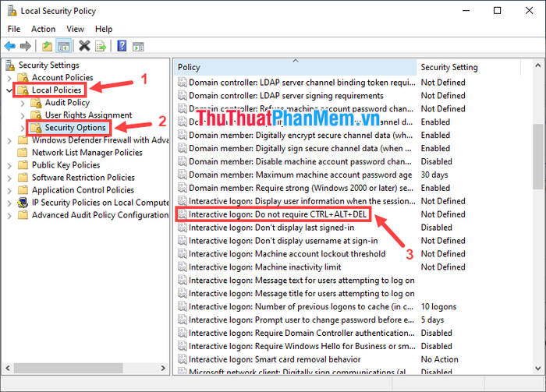This screenshot has height=392, width=546.
Task: Select Security Options in the tree
Action: coord(75,128)
